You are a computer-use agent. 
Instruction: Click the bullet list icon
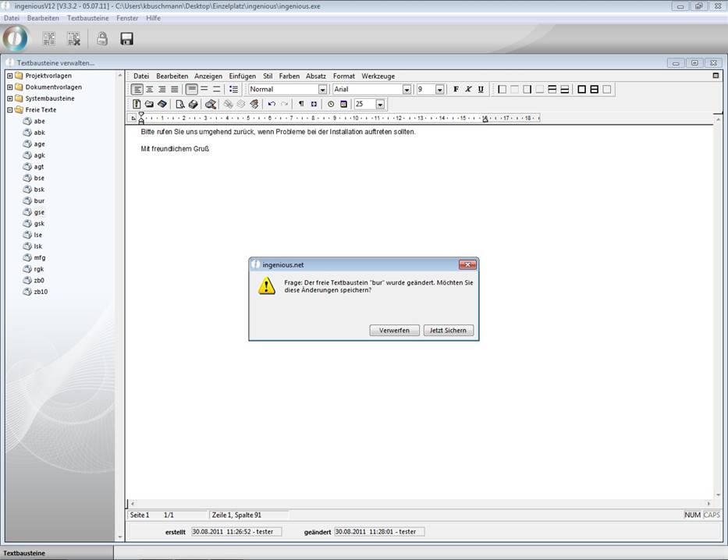[x=233, y=90]
